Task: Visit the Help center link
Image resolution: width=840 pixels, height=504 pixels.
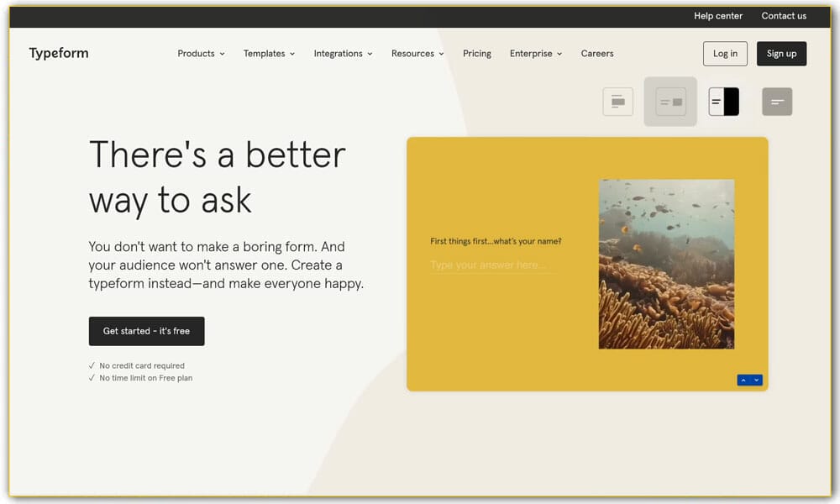Action: (718, 15)
